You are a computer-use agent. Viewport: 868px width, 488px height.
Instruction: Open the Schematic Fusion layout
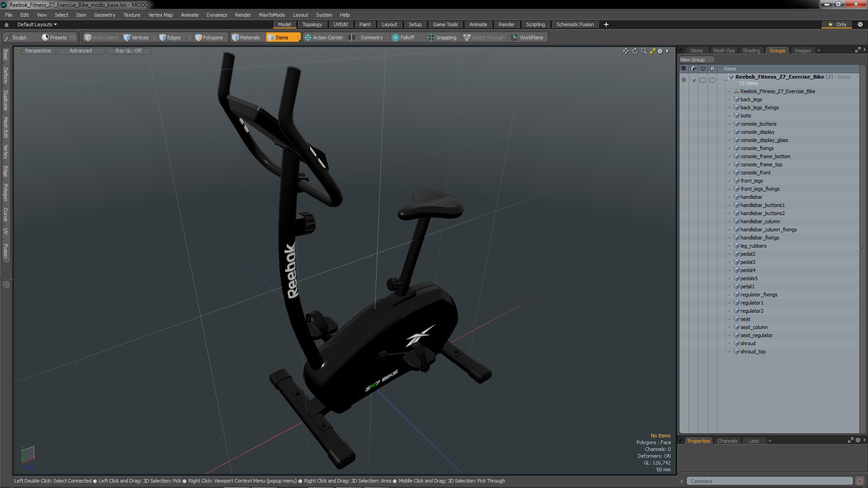coord(575,24)
